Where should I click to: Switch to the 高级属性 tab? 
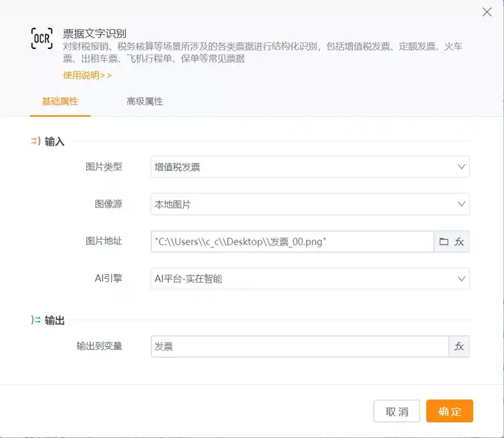tap(145, 102)
